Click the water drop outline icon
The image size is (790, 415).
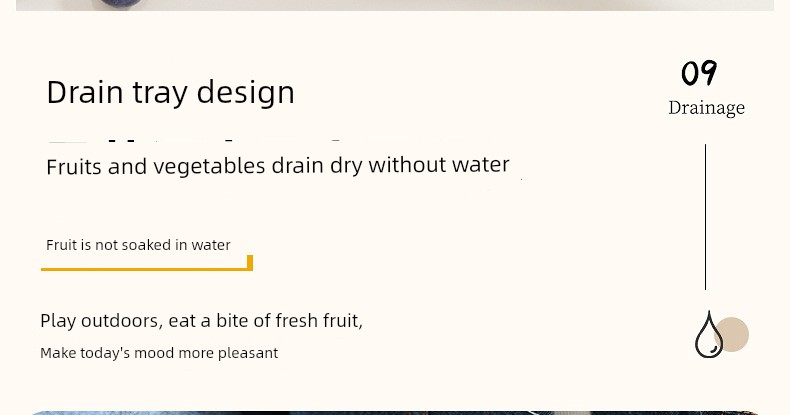[708, 336]
